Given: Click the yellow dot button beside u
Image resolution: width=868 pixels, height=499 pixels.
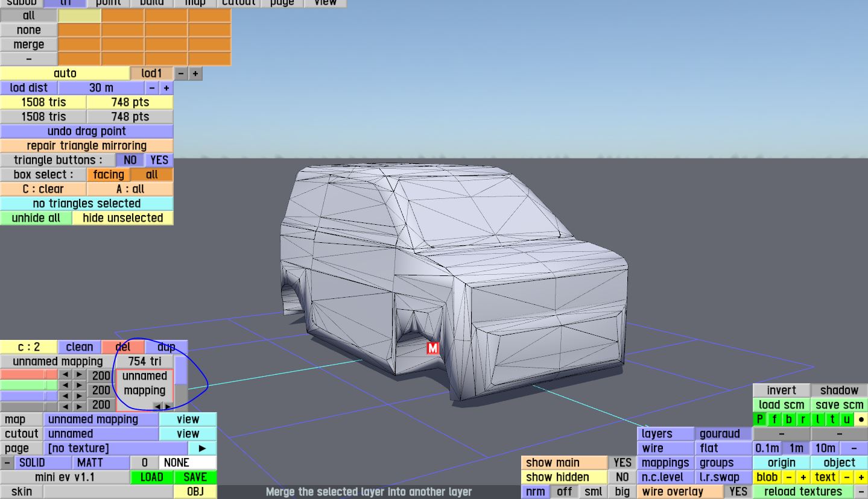Looking at the screenshot, I should [861, 419].
